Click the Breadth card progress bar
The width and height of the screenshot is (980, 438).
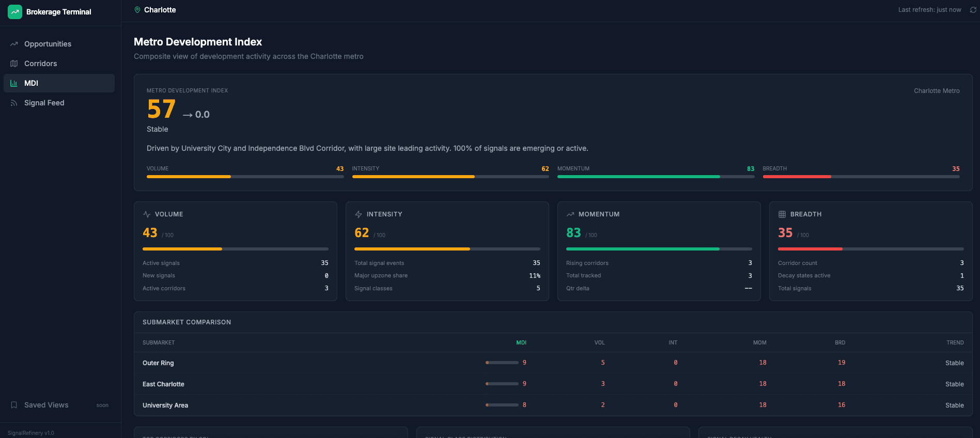pyautogui.click(x=871, y=249)
